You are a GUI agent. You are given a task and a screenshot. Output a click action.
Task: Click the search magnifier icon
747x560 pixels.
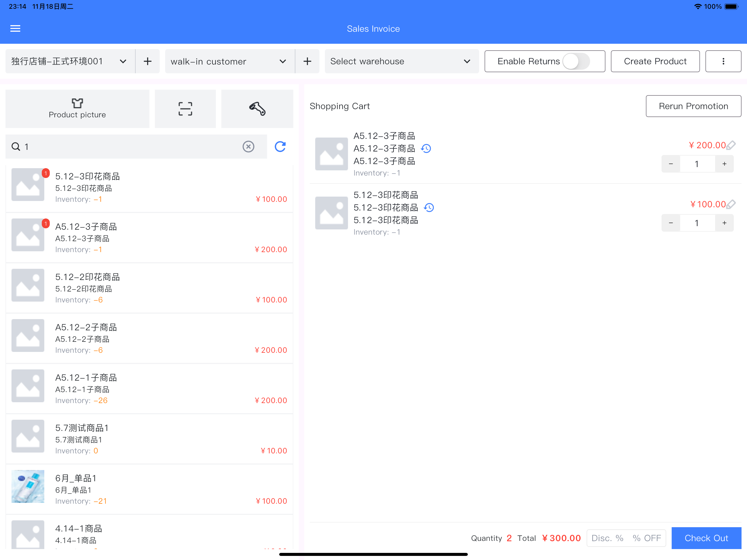(16, 147)
